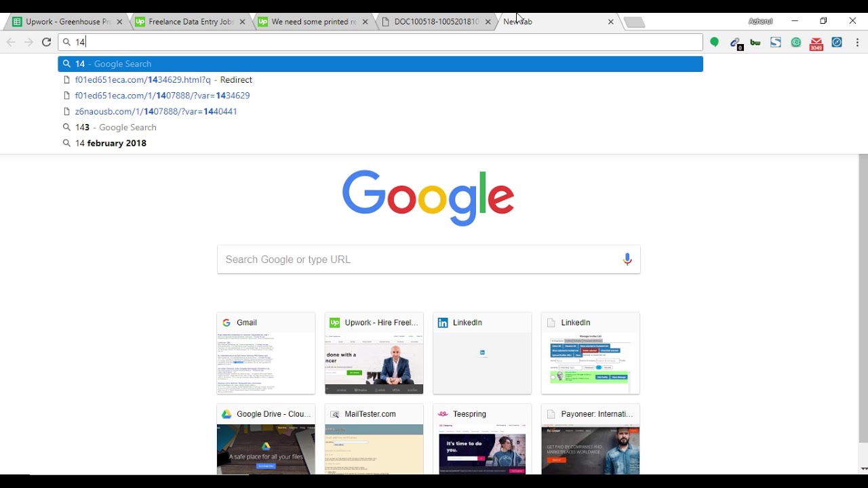Start voice search with the microphone icon

(627, 260)
